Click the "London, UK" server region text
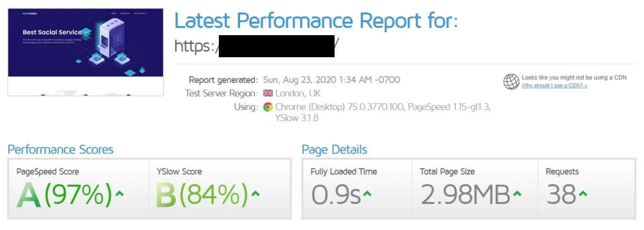The width and height of the screenshot is (644, 230). click(x=298, y=93)
